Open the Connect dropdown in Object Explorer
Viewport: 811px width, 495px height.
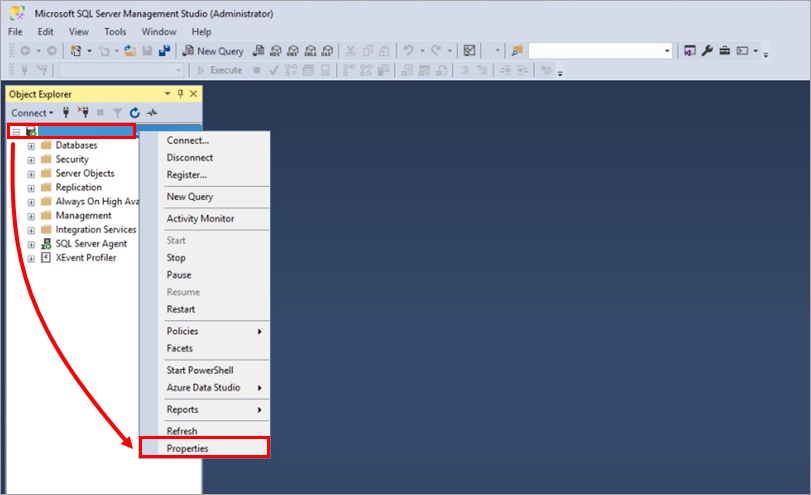(32, 113)
